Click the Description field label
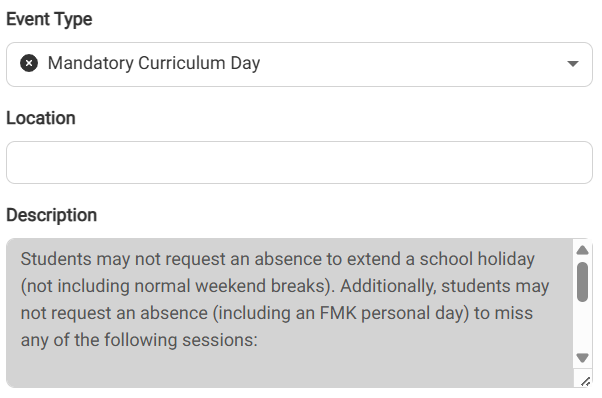The image size is (602, 398). pos(51,215)
